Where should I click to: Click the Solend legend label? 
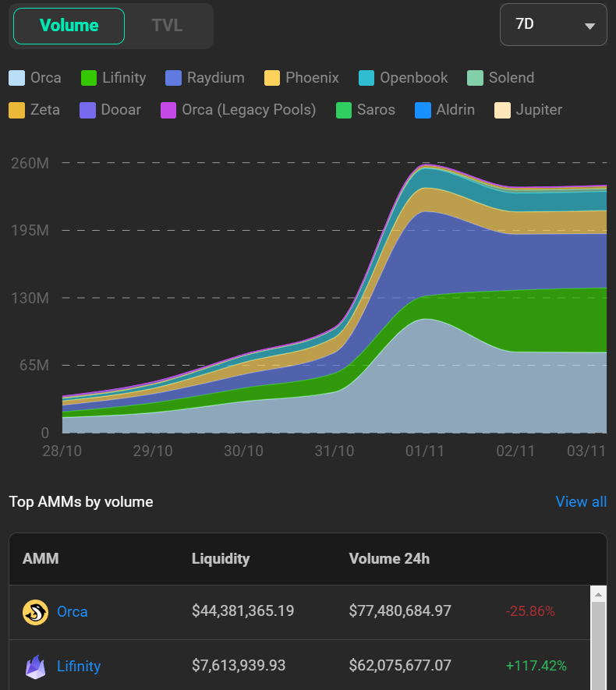[512, 78]
